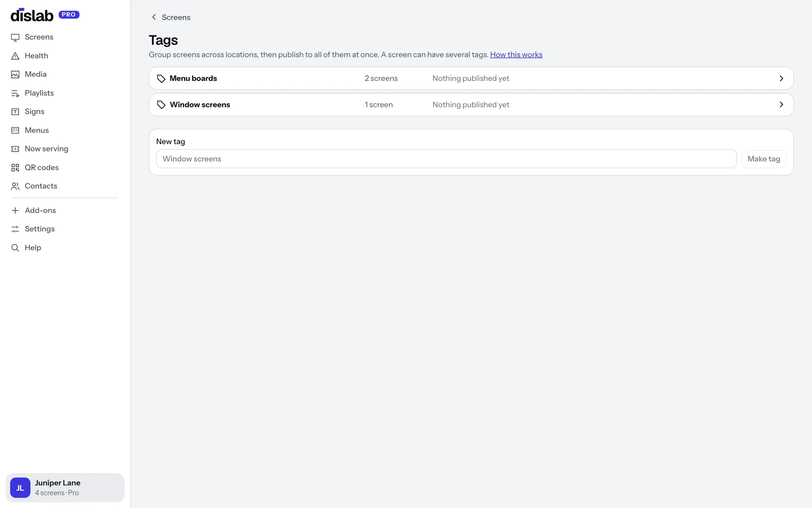Go to Screens in the sidebar
Viewport: 812px width, 508px height.
pos(39,37)
